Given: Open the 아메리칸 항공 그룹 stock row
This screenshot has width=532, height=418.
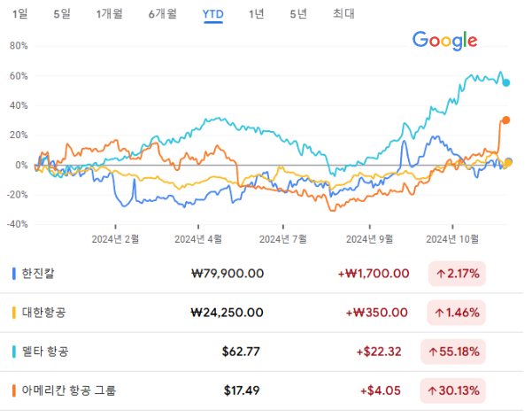Looking at the screenshot, I should coord(262,391).
